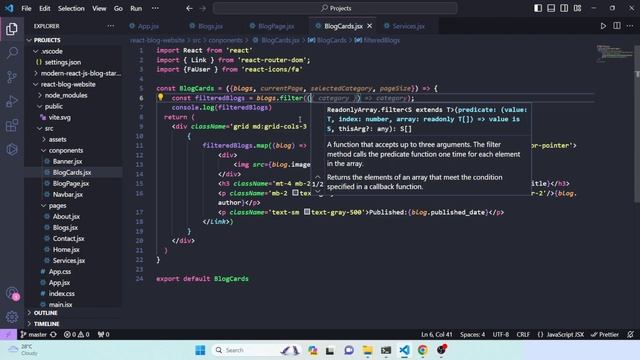Screen dimensions: 640x360
Task: Open File Explorer from the taskbar
Action: (367, 350)
